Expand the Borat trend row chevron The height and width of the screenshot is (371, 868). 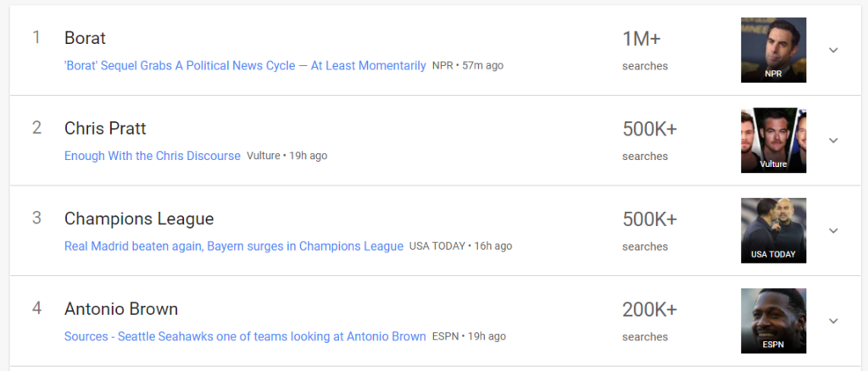point(833,50)
